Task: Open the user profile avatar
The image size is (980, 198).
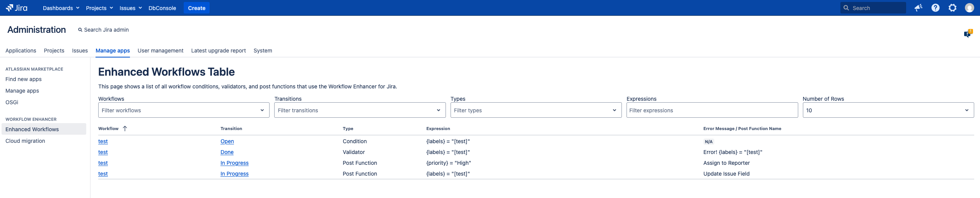Action: click(x=969, y=8)
